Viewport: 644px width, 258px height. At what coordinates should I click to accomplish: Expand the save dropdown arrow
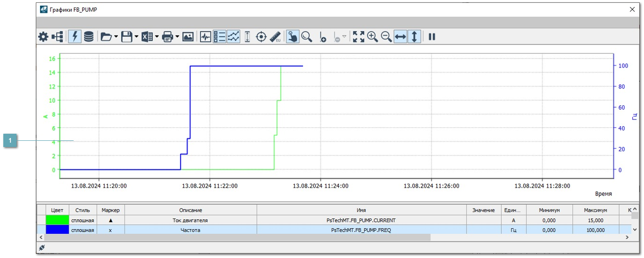(136, 37)
